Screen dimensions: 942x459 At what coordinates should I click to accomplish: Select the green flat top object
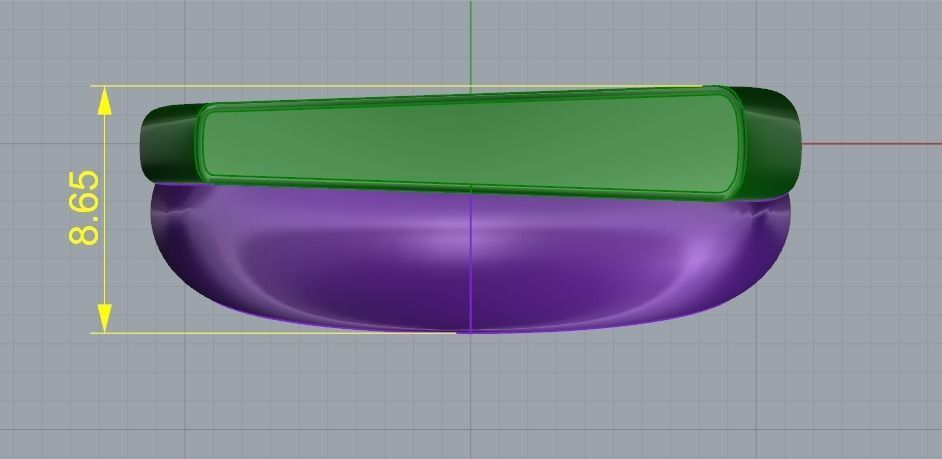tap(472, 144)
